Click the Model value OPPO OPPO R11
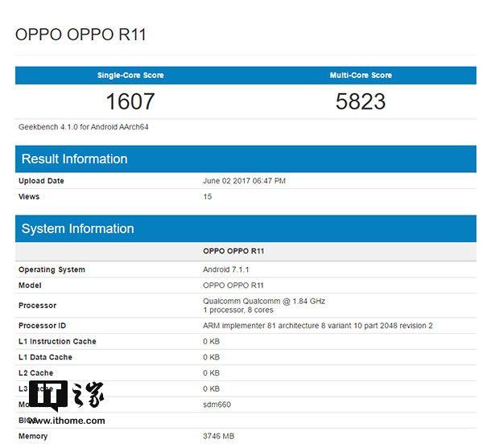483x448 pixels. 233,286
